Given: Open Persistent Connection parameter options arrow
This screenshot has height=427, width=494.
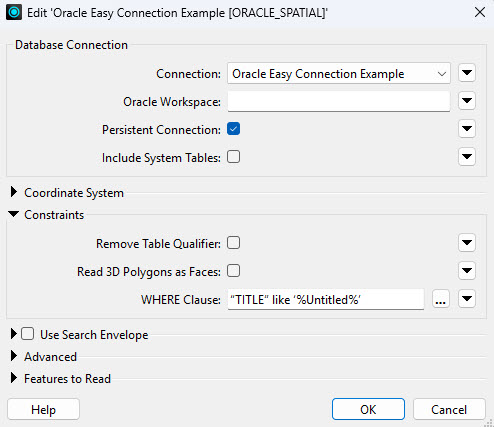Looking at the screenshot, I should (x=467, y=129).
